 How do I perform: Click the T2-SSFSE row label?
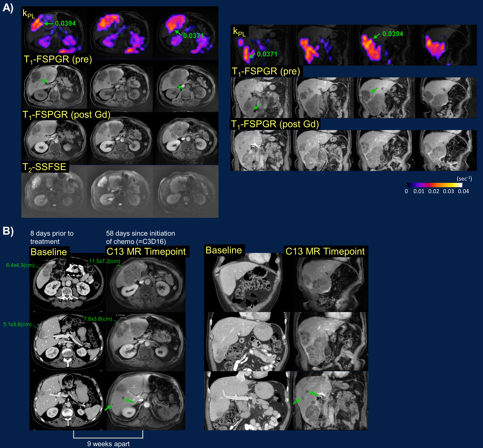coord(45,167)
